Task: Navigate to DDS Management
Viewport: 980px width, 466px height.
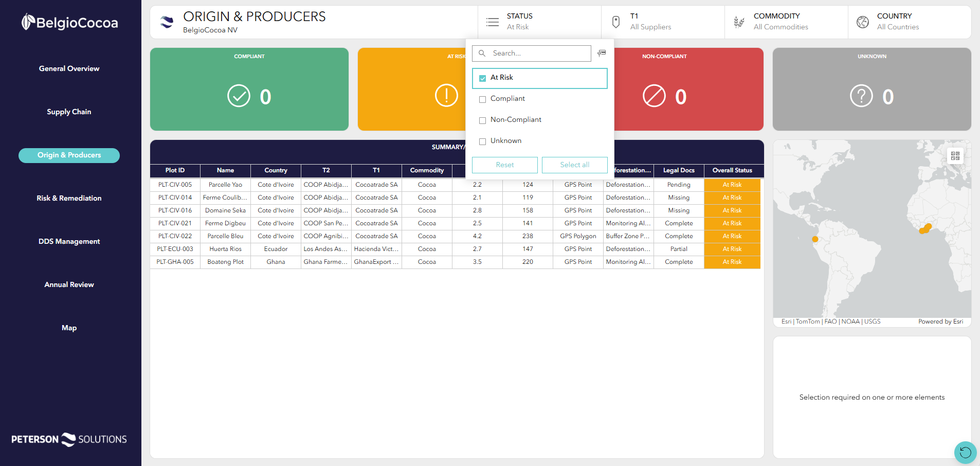Action: [x=69, y=241]
